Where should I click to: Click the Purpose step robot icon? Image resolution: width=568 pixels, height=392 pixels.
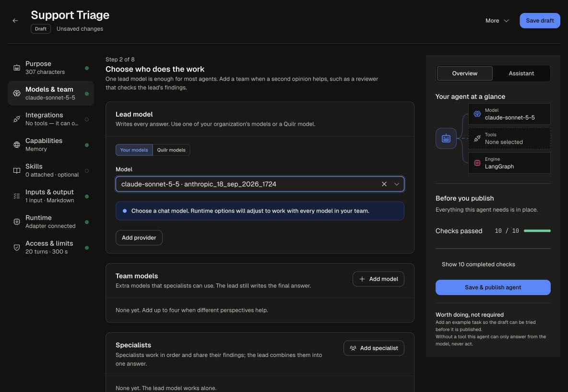(17, 68)
